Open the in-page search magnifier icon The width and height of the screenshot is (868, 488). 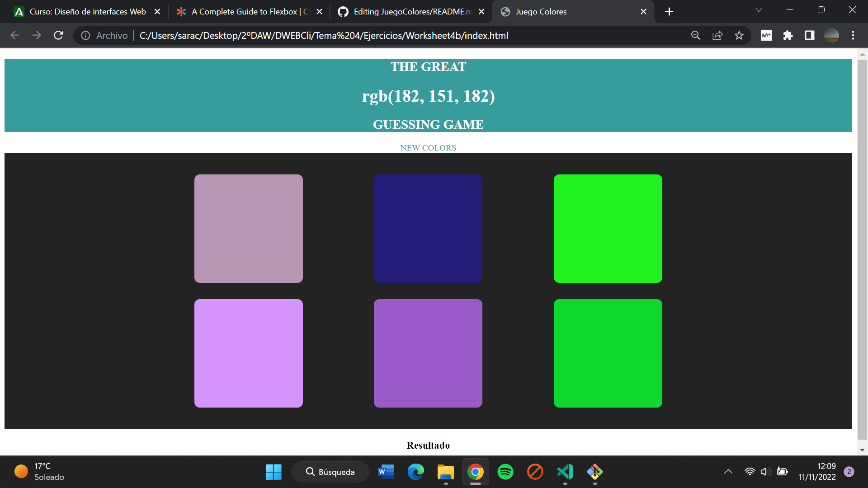coord(696,35)
